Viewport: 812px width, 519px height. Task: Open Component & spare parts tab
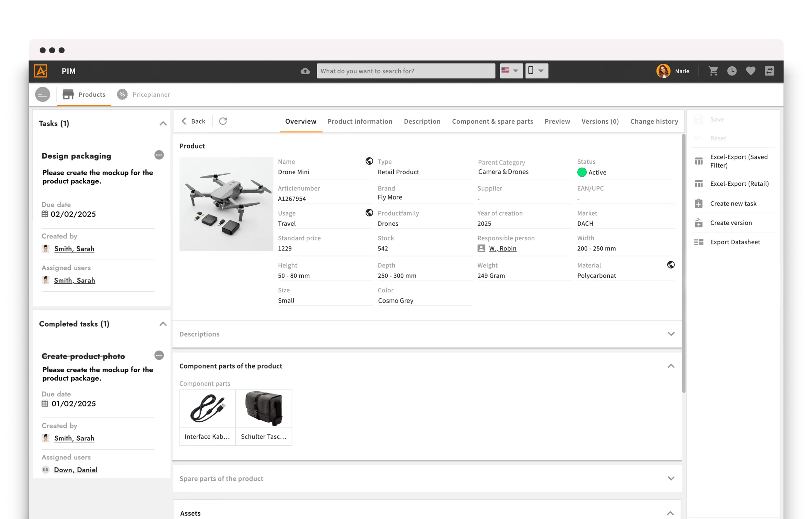coord(493,121)
